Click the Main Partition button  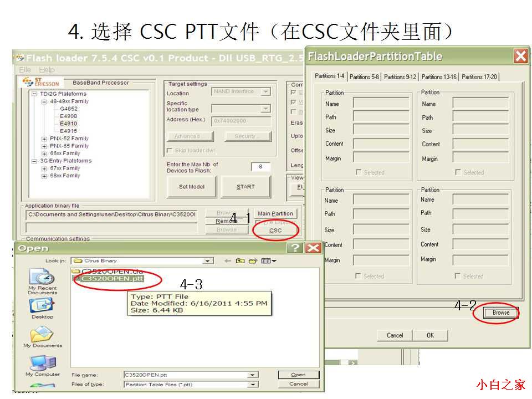tap(275, 213)
